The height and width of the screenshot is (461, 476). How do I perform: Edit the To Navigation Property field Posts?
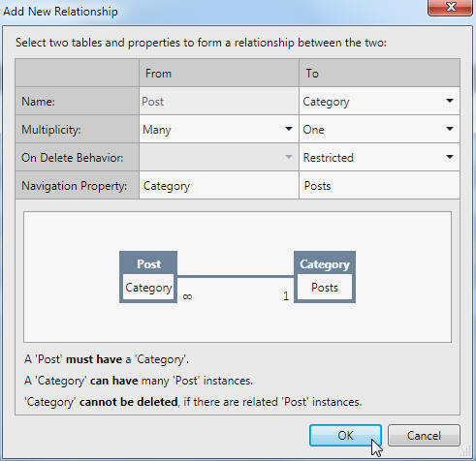tap(379, 186)
